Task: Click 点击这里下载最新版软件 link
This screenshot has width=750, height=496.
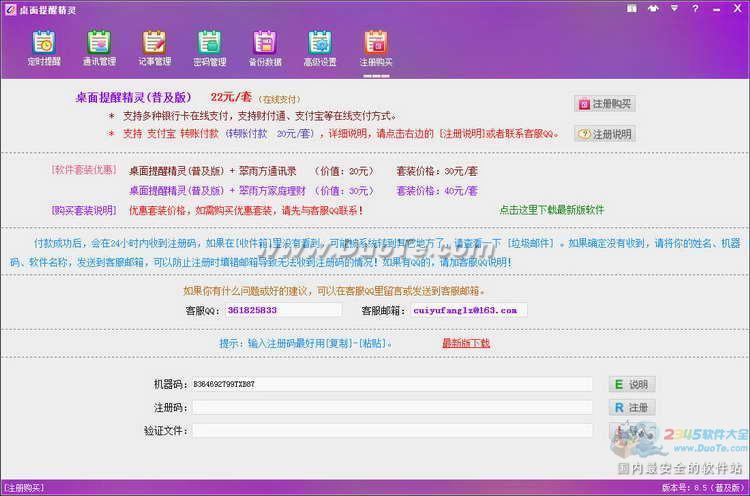Action: point(551,209)
